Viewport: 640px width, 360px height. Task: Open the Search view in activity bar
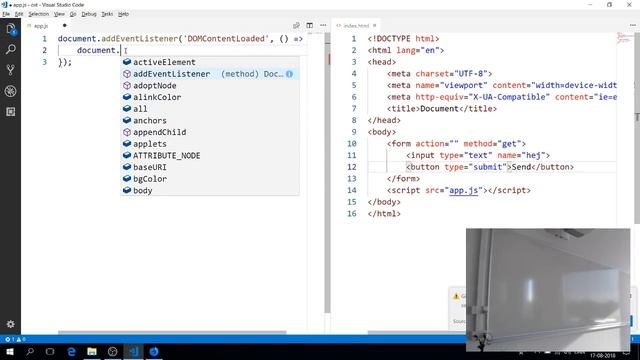tap(11, 50)
